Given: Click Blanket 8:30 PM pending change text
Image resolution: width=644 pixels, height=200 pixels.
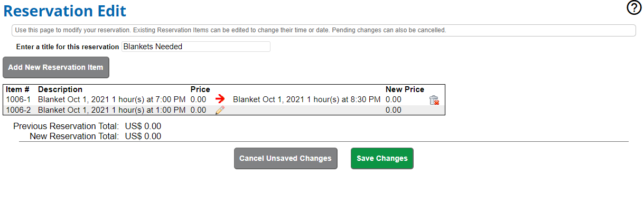Looking at the screenshot, I should click(306, 99).
